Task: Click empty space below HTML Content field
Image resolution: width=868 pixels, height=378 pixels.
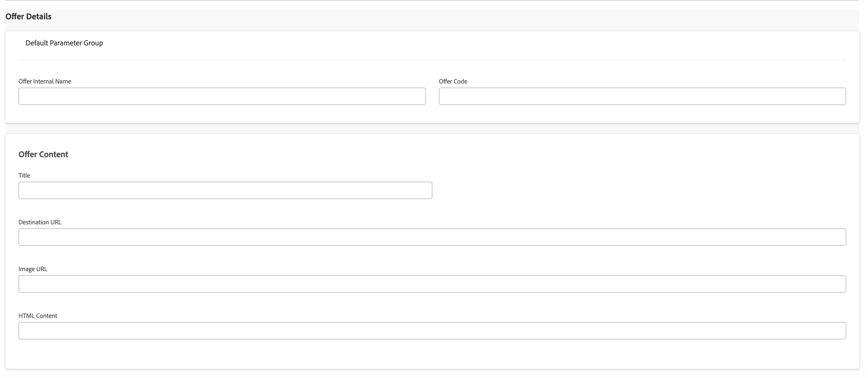Action: [432, 354]
